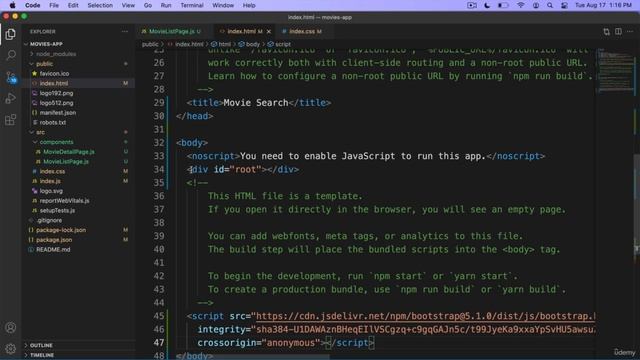Expand the node_modules folder
Image resolution: width=640 pixels, height=360 pixels.
[56, 54]
